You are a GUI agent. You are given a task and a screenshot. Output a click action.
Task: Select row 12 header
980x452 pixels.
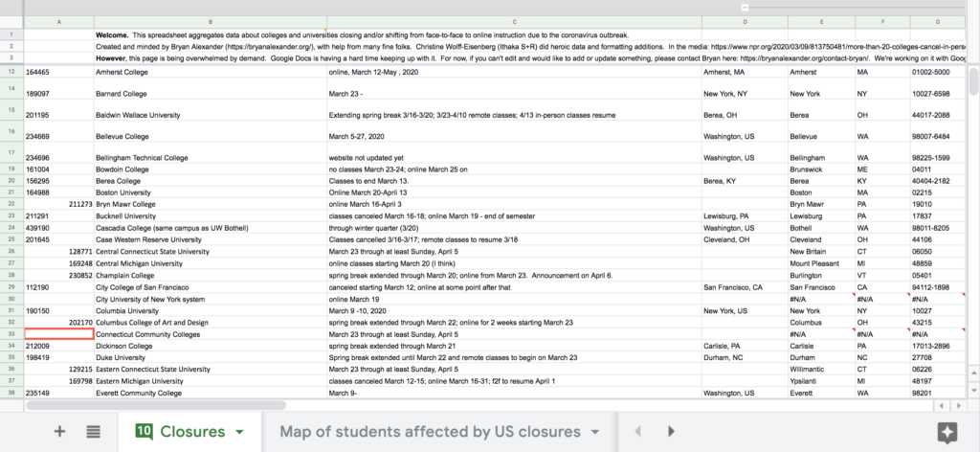click(11, 72)
